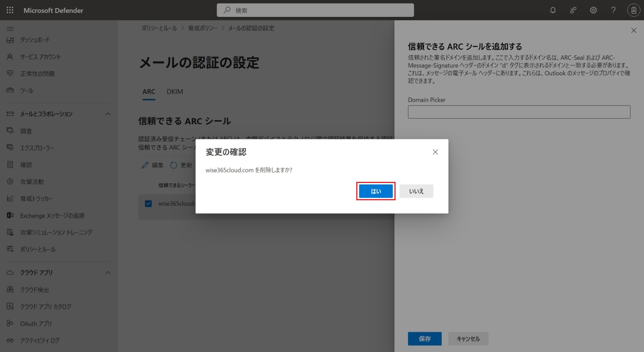Select the ARC tab
Viewport: 644px width, 352px height.
click(149, 91)
